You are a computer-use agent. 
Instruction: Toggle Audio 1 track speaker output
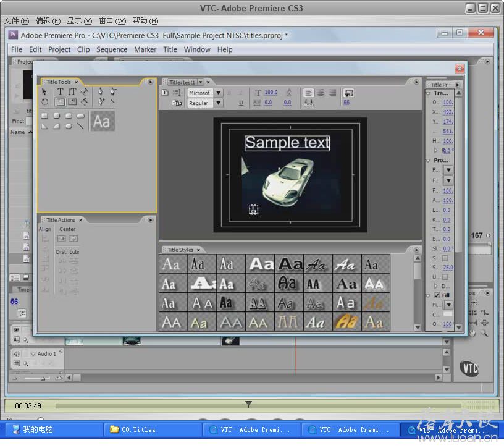(17, 353)
